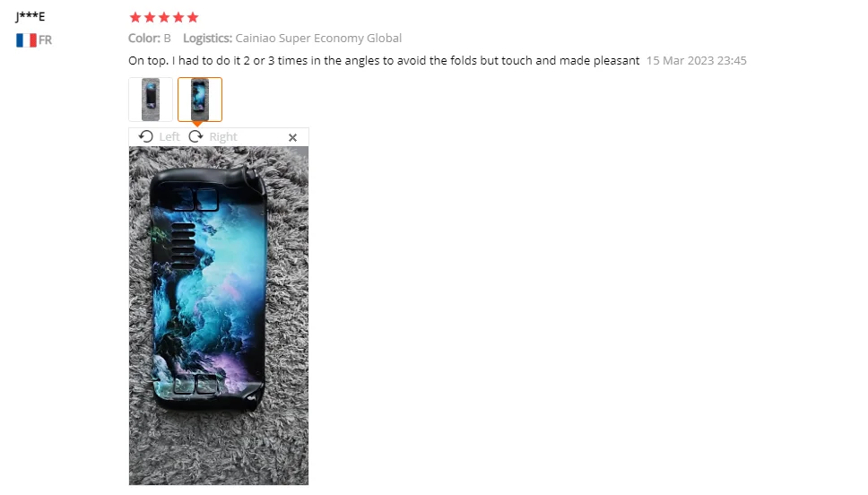Click the FR country code label
The image size is (868, 495).
[x=46, y=39]
